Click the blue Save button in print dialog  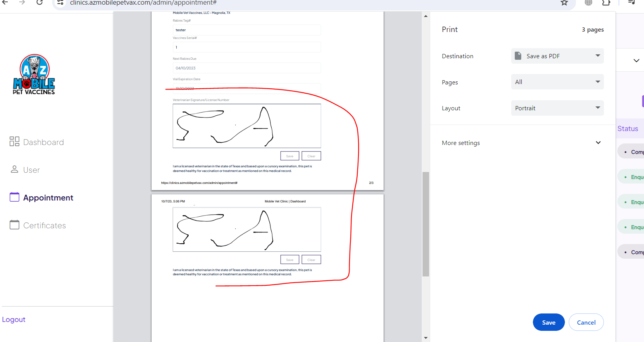[x=549, y=322]
